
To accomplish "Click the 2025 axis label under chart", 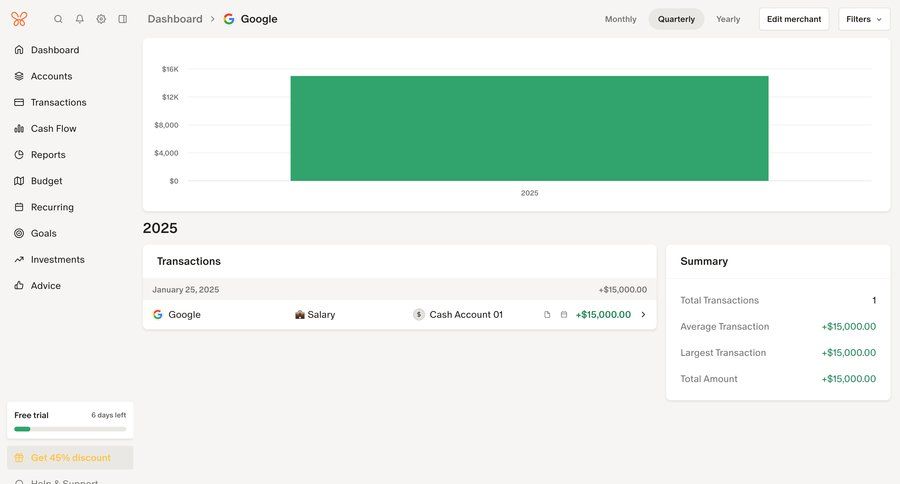I will coord(529,193).
